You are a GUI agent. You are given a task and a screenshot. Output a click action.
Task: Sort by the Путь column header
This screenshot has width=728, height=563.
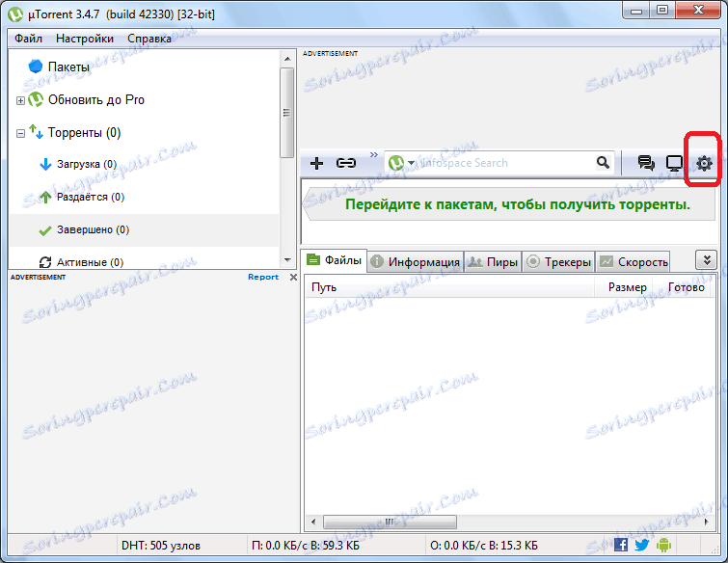[449, 287]
